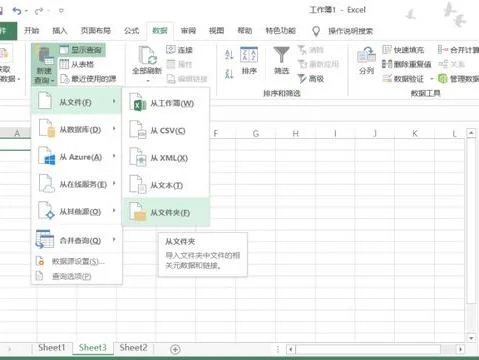Open the 插入 ribbon tab

(x=60, y=31)
